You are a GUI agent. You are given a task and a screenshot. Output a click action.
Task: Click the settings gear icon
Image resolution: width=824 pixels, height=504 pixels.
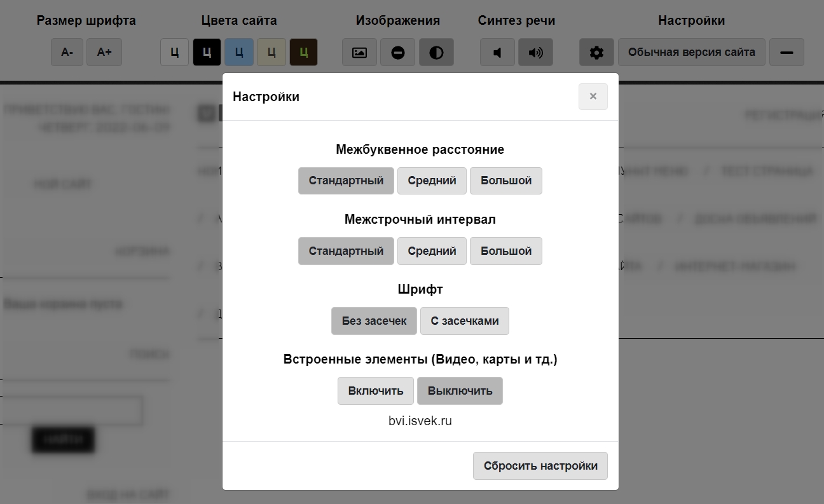tap(596, 52)
